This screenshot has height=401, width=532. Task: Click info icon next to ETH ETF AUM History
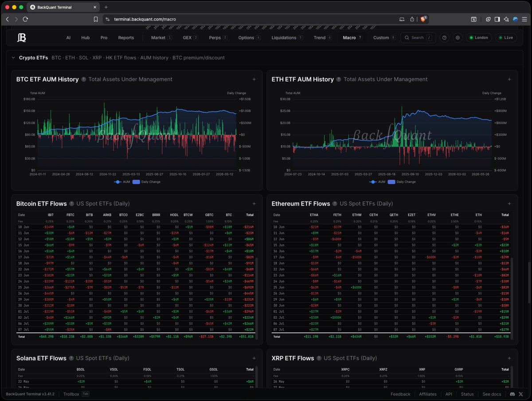tap(339, 79)
